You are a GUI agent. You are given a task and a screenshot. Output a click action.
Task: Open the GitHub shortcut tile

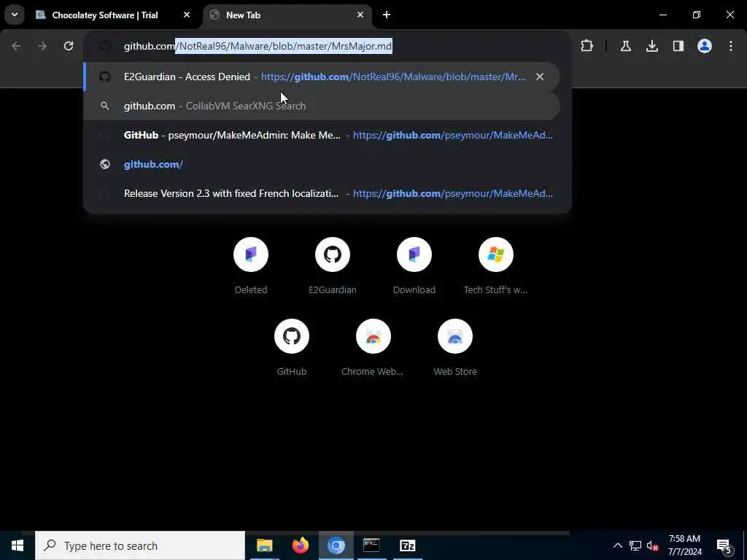pos(292,348)
